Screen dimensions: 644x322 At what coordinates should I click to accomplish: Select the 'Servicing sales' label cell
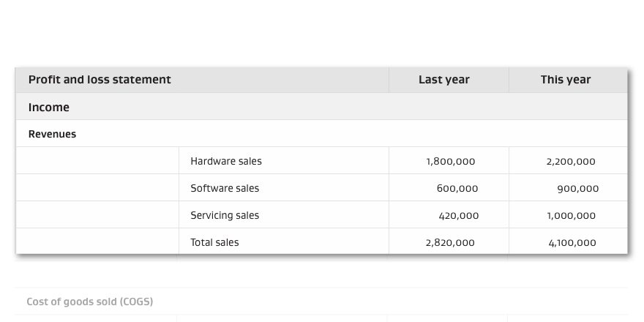(x=225, y=215)
